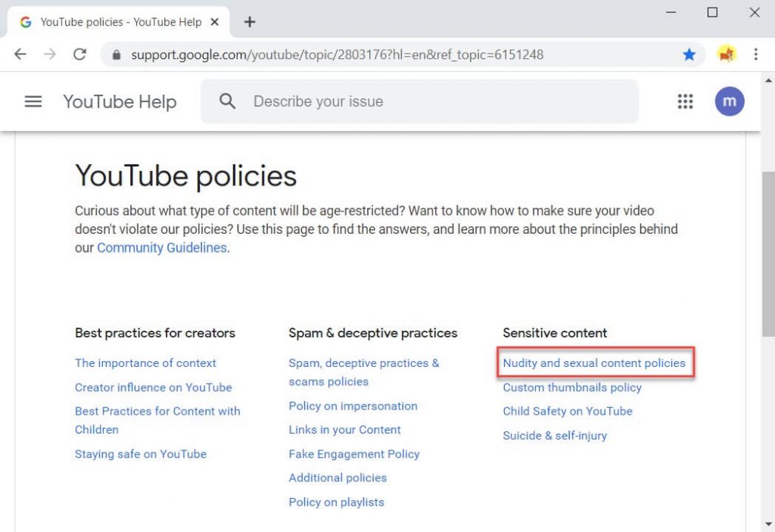Open 'Custom thumbnails policy' link
Viewport: 775px width, 532px height.
click(x=572, y=387)
